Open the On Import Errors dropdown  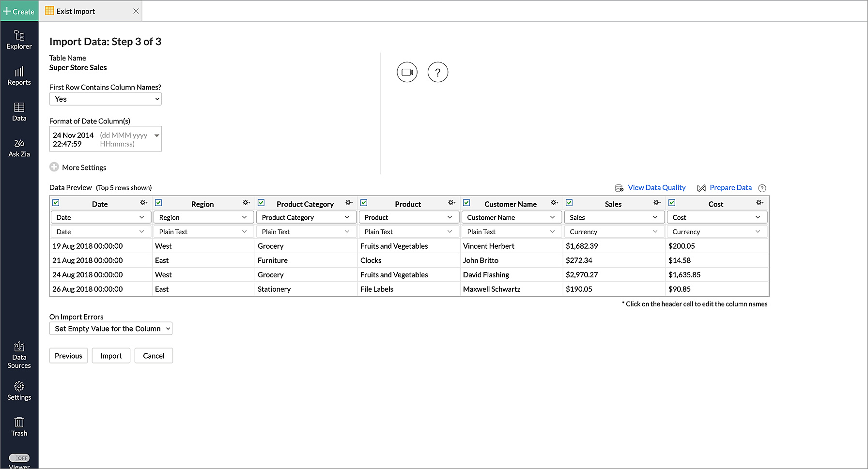pos(110,329)
